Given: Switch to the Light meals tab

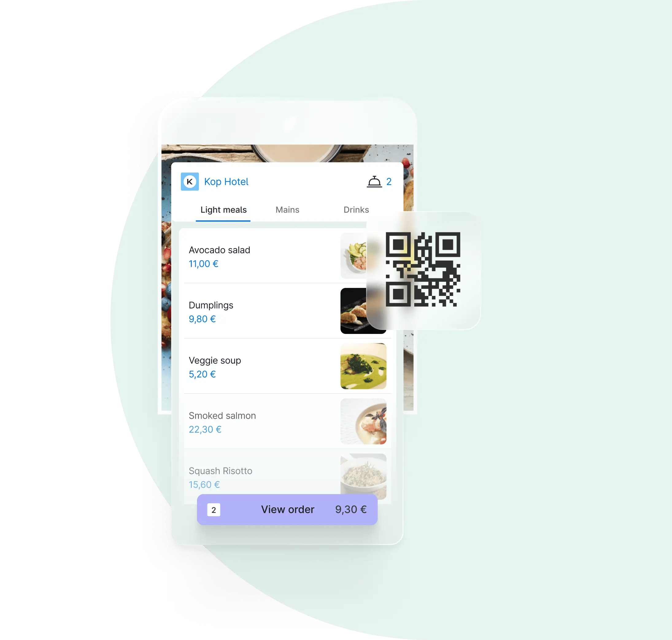Looking at the screenshot, I should [224, 210].
